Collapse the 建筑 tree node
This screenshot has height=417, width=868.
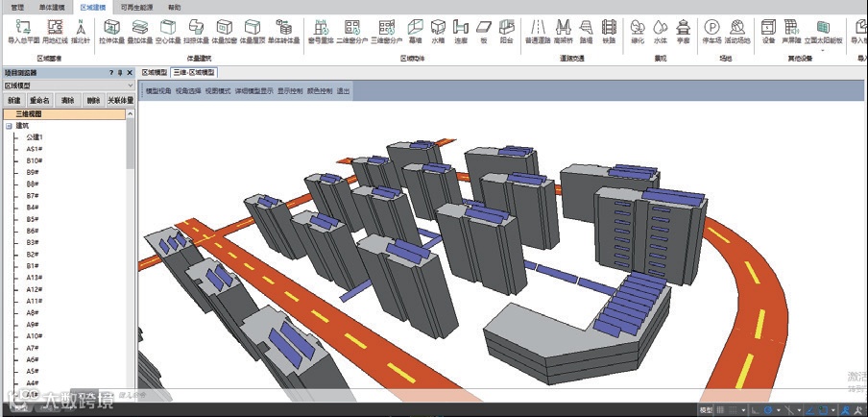tap(9, 125)
